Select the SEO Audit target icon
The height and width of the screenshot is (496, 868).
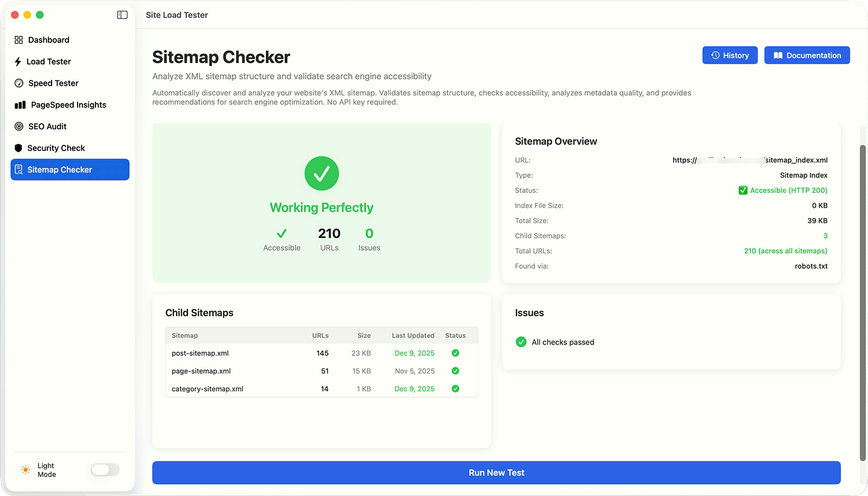(18, 126)
